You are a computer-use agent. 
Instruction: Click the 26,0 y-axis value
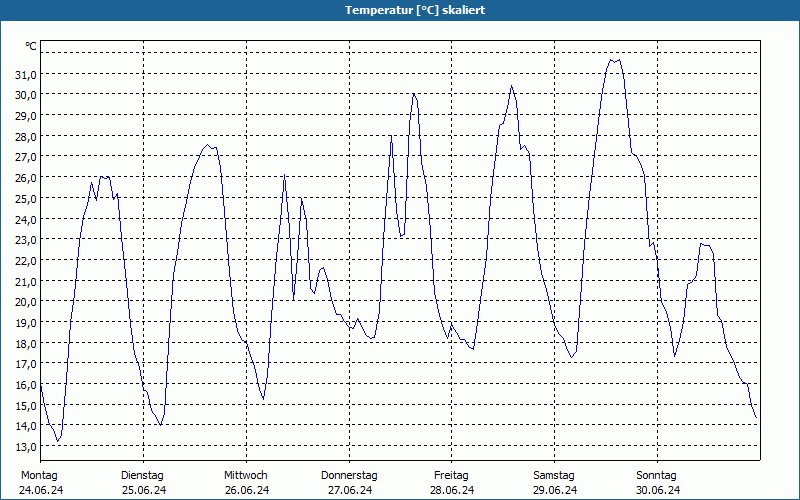click(x=26, y=178)
